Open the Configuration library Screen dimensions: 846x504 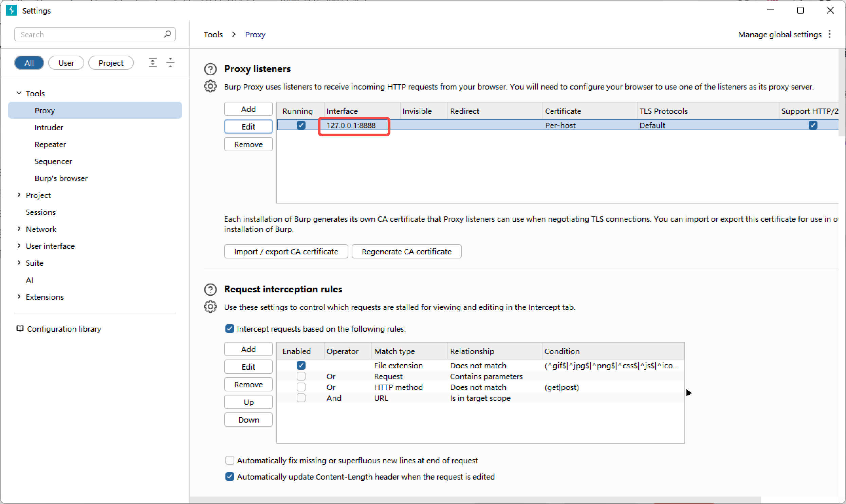(x=64, y=329)
